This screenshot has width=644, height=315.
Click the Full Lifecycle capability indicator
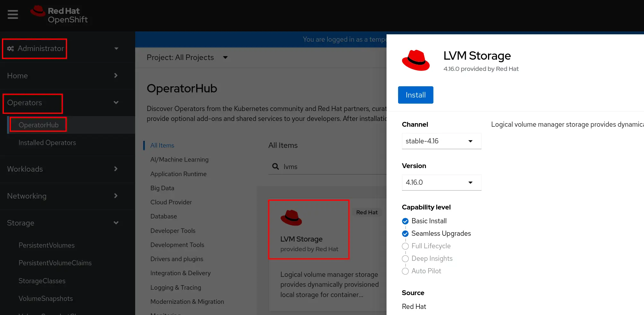coord(405,246)
